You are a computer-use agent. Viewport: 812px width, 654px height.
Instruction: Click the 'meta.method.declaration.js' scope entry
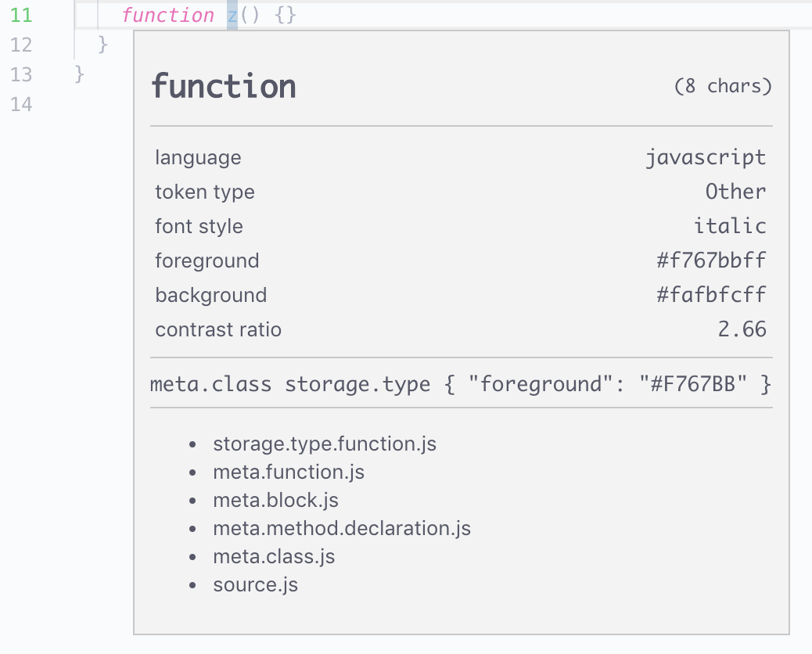[x=342, y=528]
